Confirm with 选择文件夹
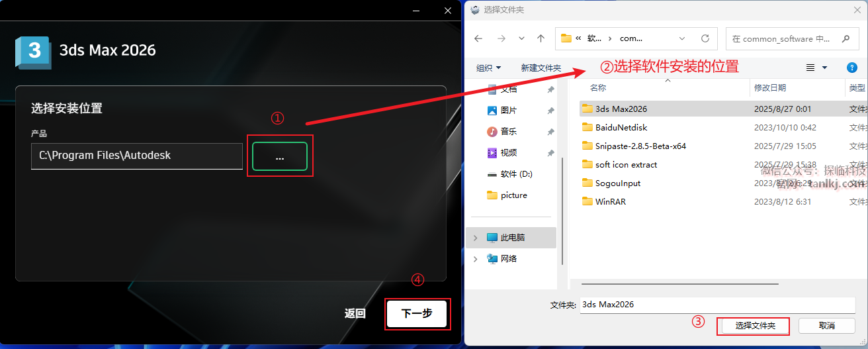The width and height of the screenshot is (868, 349). coord(756,326)
